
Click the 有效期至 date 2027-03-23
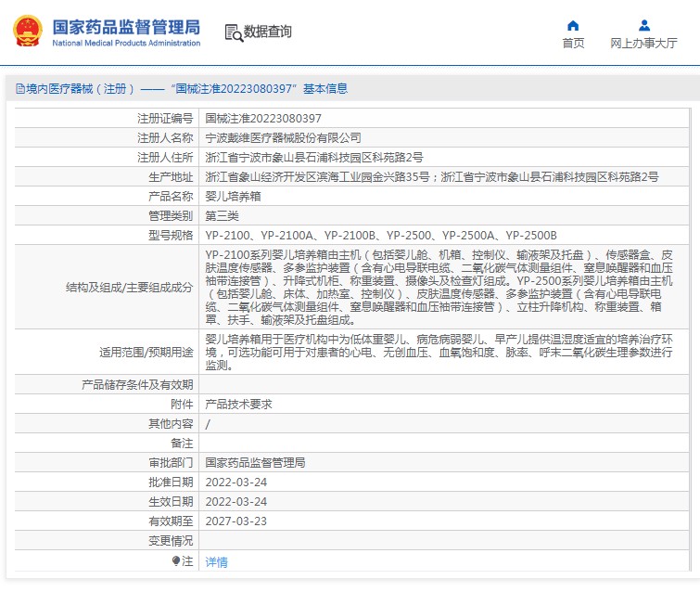(236, 521)
